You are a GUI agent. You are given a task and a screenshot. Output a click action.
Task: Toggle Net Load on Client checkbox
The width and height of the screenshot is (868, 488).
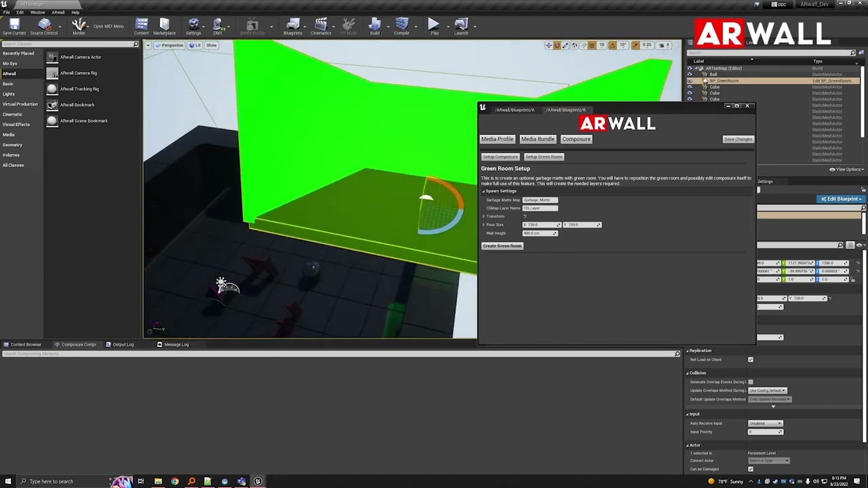(x=751, y=360)
